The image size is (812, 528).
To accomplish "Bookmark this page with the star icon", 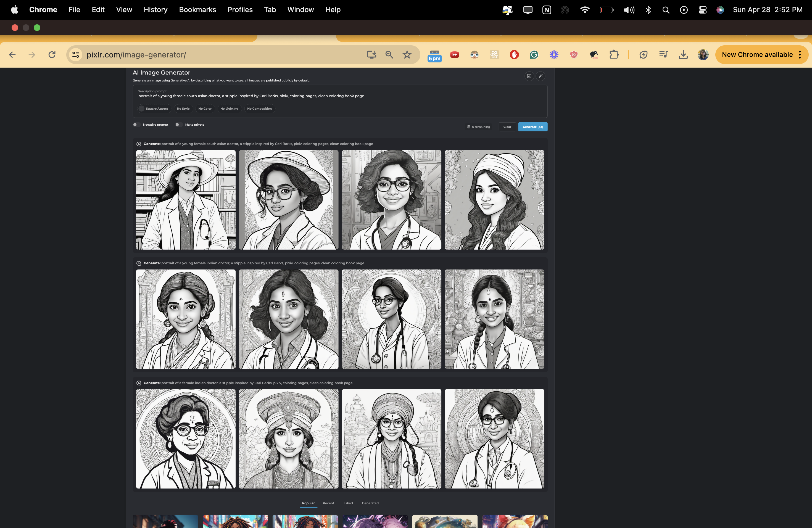I will [x=407, y=55].
